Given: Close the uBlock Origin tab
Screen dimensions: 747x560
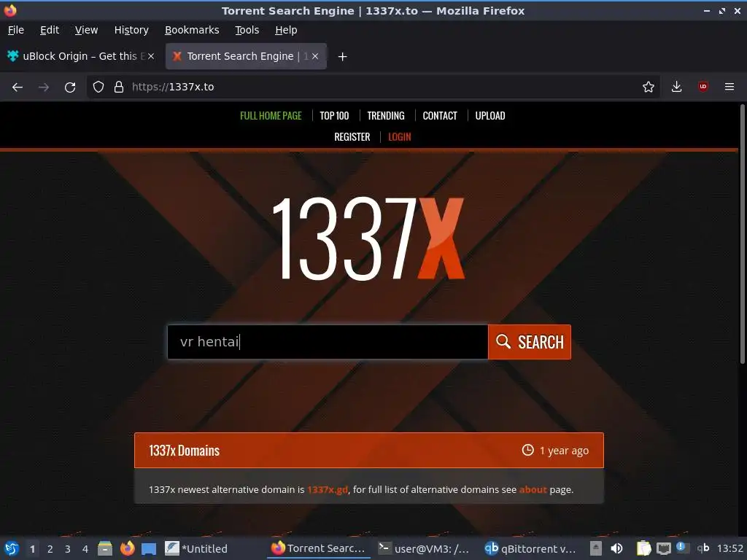Looking at the screenshot, I should tap(151, 56).
